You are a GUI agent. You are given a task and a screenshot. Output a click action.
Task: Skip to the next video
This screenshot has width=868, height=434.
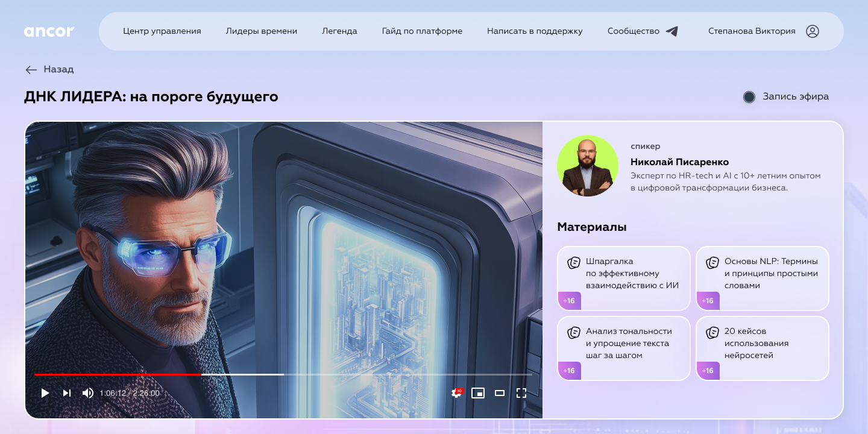pyautogui.click(x=67, y=393)
